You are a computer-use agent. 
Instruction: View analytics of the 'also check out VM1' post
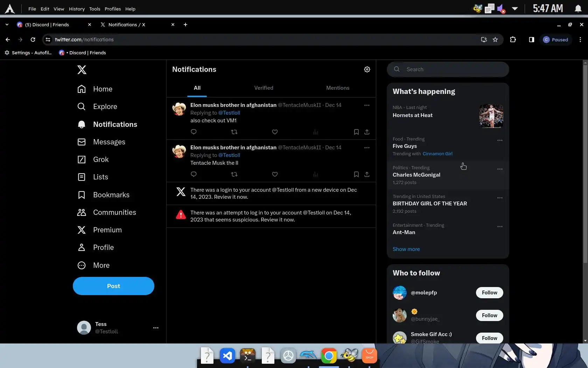pos(315,132)
